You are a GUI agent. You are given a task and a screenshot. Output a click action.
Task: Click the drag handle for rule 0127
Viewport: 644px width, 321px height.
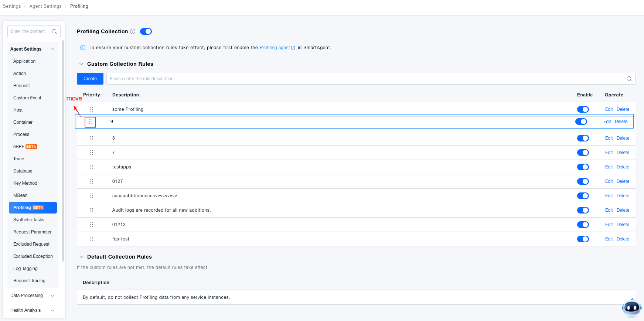click(92, 181)
